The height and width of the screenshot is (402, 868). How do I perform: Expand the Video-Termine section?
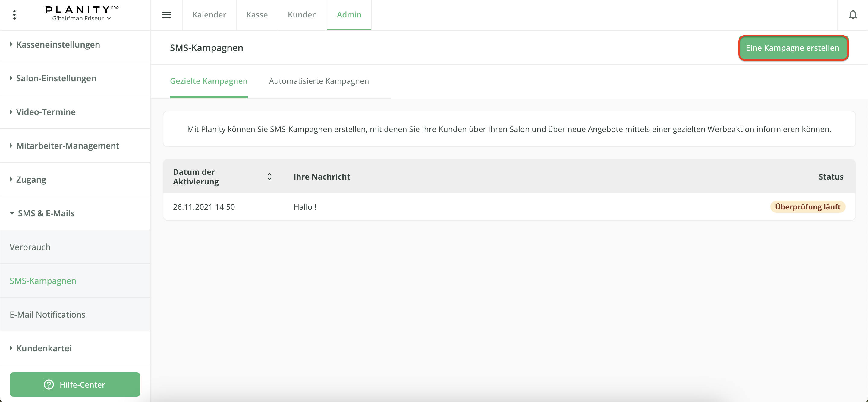coord(46,112)
